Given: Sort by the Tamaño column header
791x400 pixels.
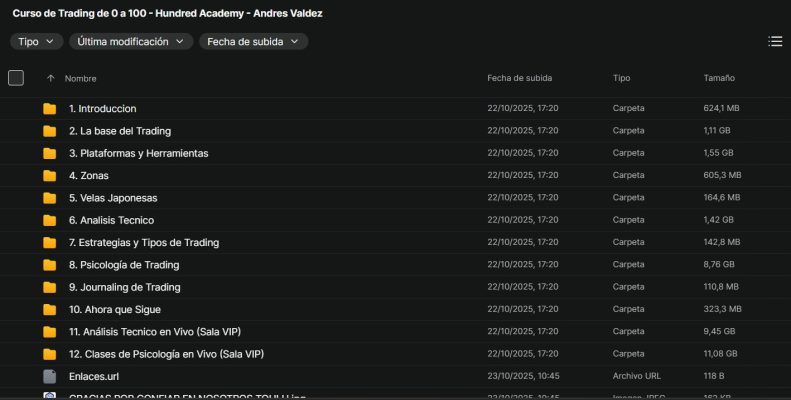Looking at the screenshot, I should click(x=719, y=78).
